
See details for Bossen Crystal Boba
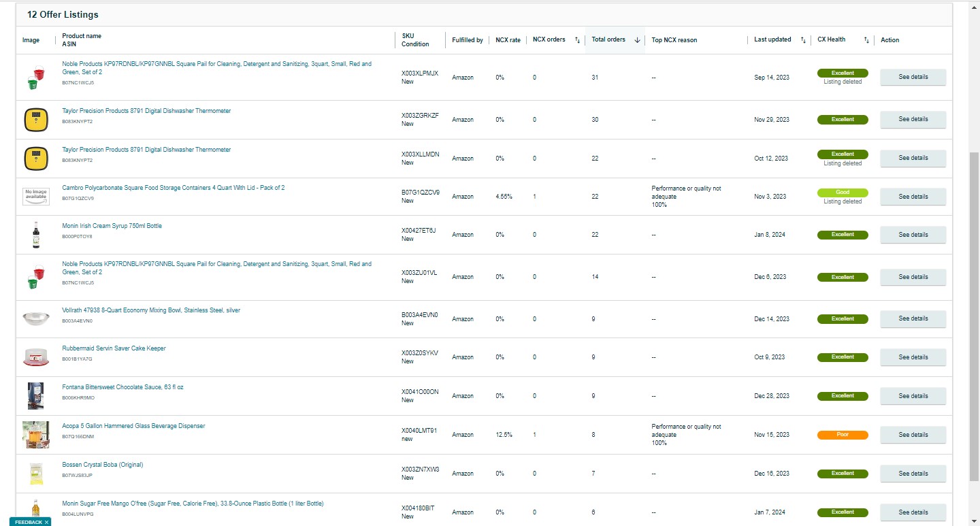(913, 474)
